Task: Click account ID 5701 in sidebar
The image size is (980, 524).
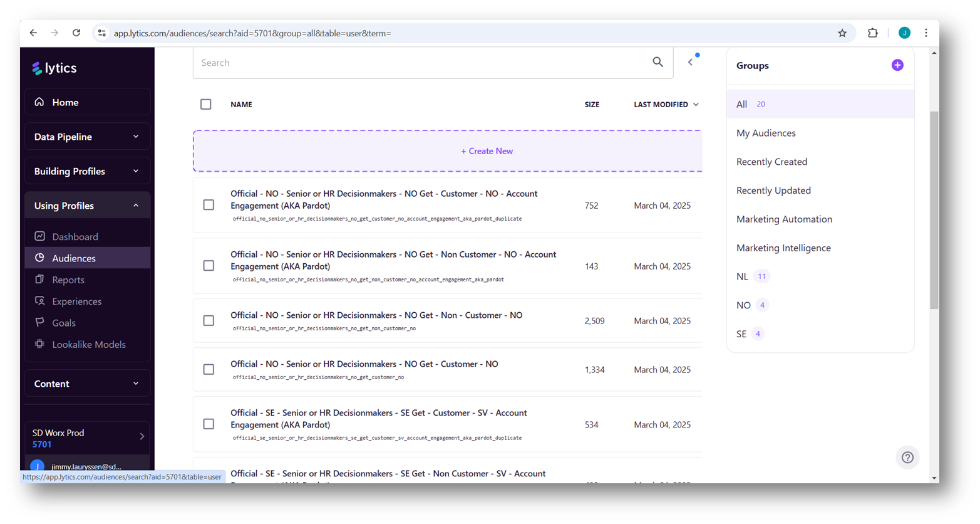Action: pos(42,444)
